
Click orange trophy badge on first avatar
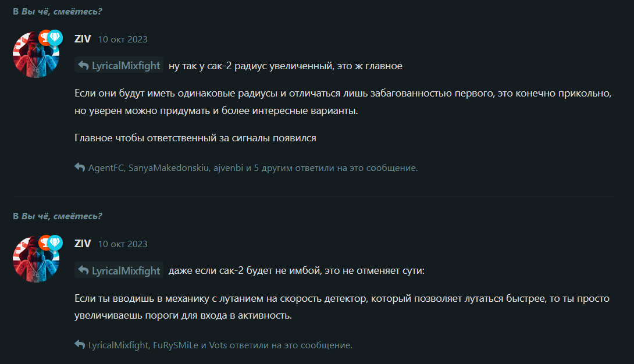click(x=44, y=38)
